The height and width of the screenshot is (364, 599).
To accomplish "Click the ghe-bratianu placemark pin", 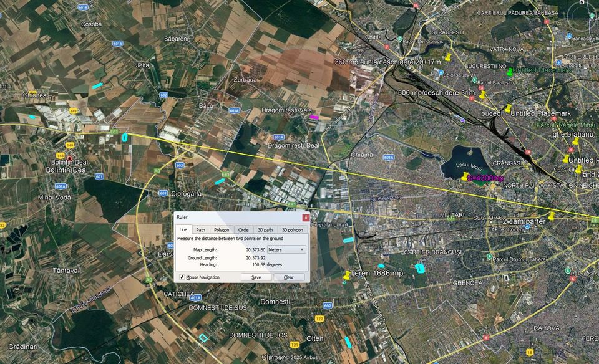I will pyautogui.click(x=576, y=141).
